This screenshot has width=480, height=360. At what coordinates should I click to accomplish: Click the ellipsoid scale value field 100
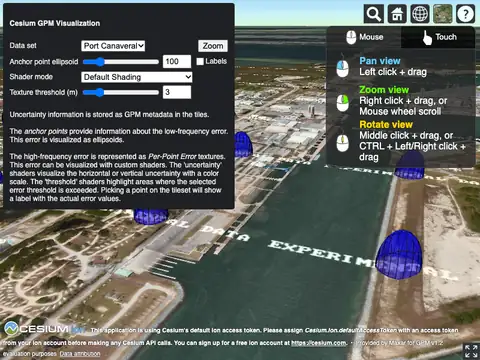pyautogui.click(x=177, y=61)
